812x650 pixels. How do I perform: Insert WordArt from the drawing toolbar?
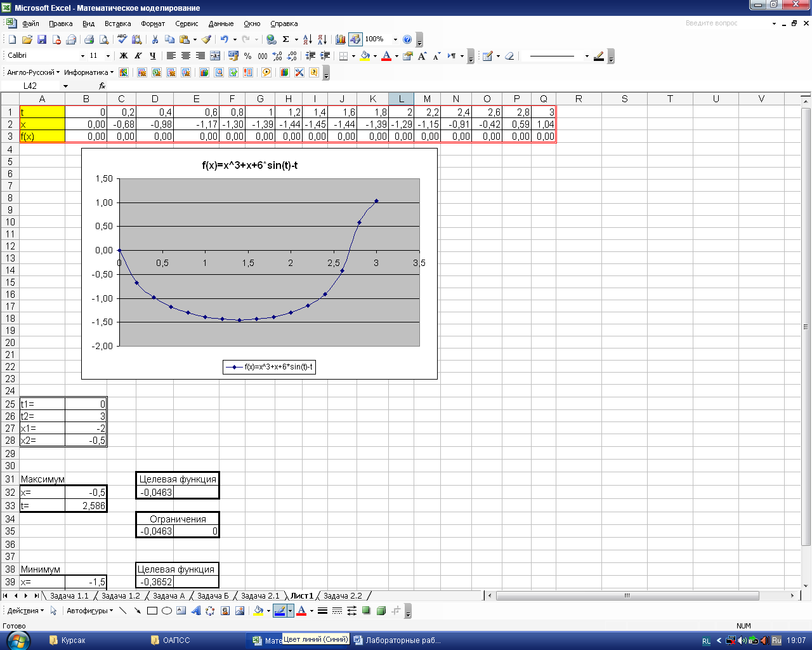click(x=195, y=611)
